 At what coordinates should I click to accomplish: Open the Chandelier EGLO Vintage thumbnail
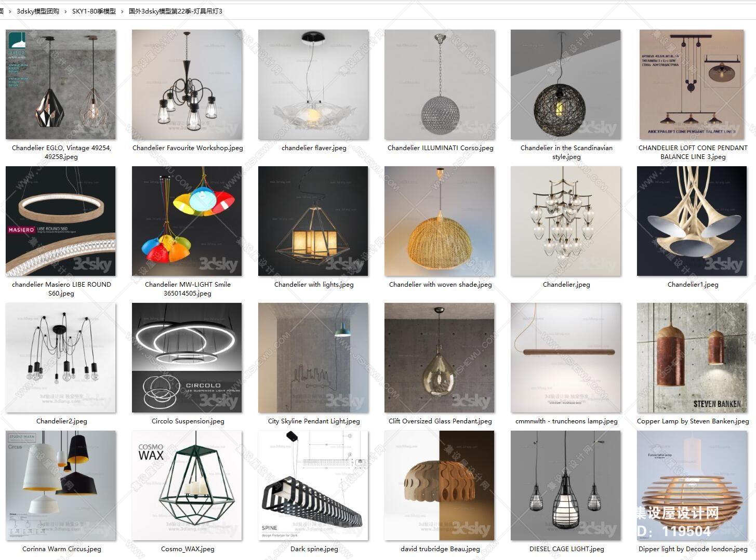[61, 85]
